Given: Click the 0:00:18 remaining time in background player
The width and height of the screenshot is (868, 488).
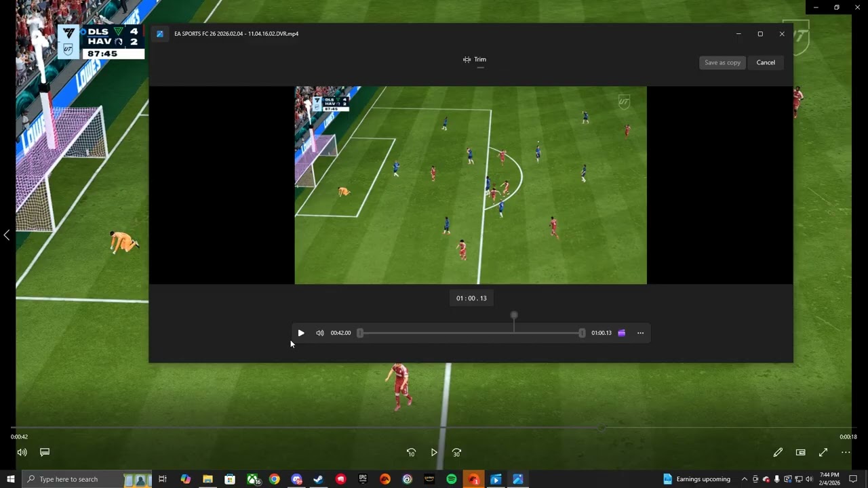Looking at the screenshot, I should 848,437.
